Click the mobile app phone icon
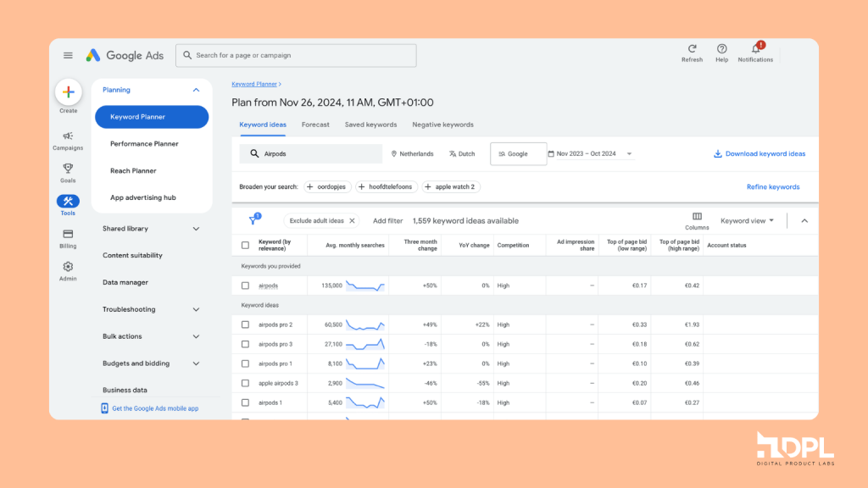Image resolution: width=868 pixels, height=488 pixels. pyautogui.click(x=104, y=408)
